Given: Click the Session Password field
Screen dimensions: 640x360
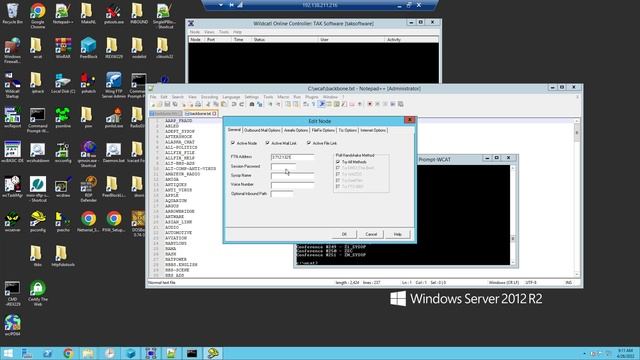Looking at the screenshot, I should (283, 166).
